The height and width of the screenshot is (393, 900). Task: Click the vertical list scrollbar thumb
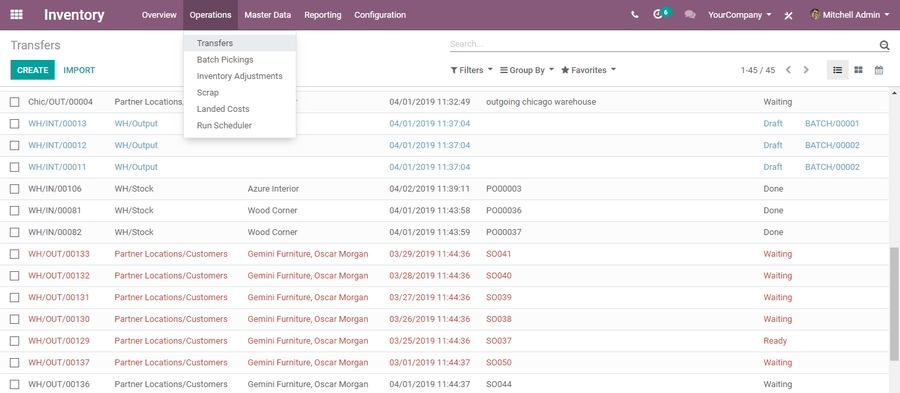pyautogui.click(x=894, y=304)
